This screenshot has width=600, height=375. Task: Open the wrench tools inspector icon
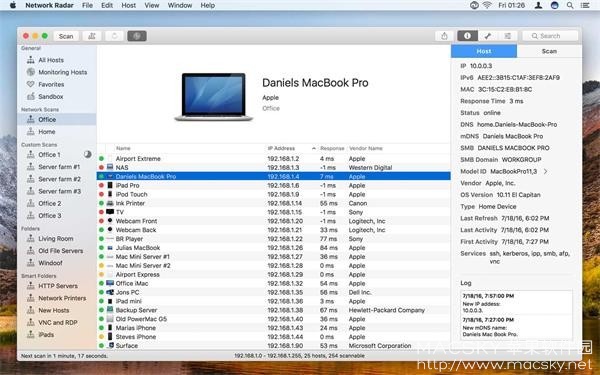coord(488,36)
